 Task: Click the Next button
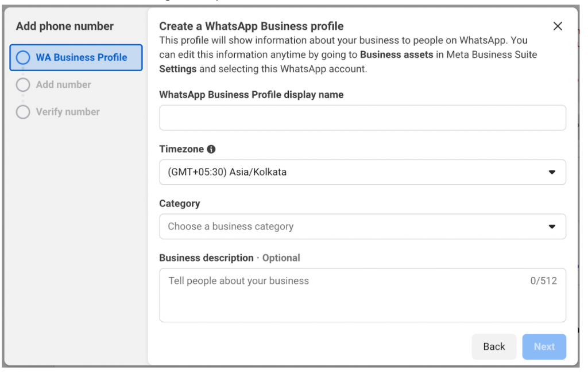(x=544, y=346)
